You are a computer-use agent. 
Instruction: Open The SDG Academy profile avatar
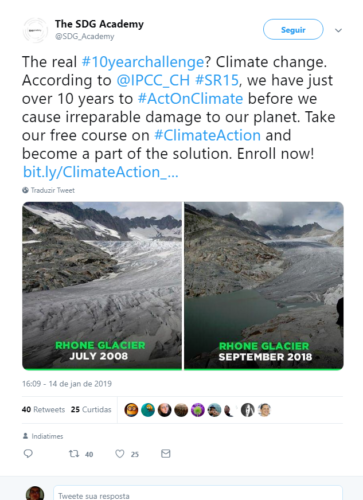[x=35, y=30]
